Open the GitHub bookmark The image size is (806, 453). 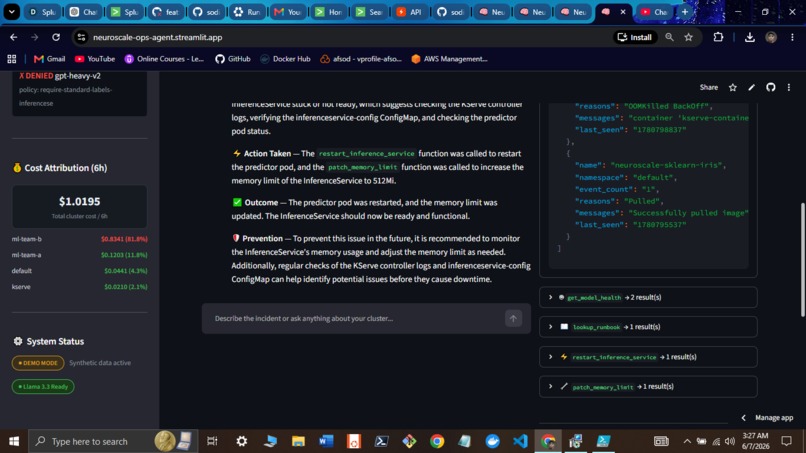(233, 59)
